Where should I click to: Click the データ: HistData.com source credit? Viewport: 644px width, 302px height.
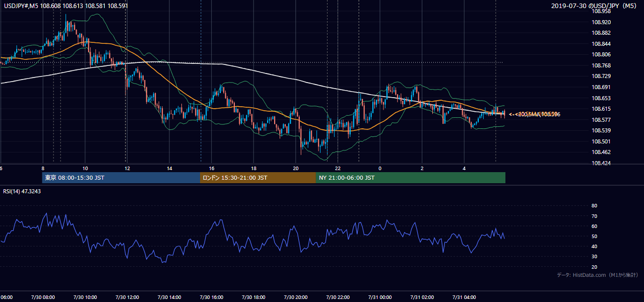pos(598,275)
